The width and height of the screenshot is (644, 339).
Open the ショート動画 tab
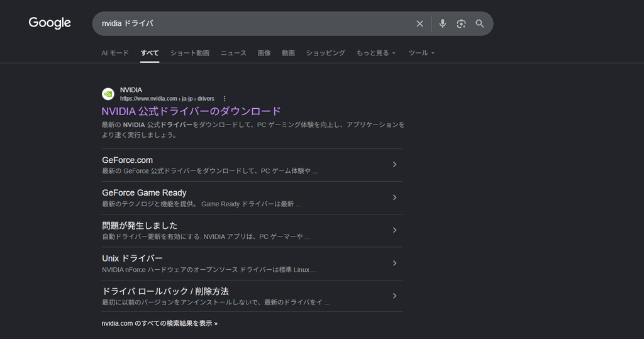[190, 53]
